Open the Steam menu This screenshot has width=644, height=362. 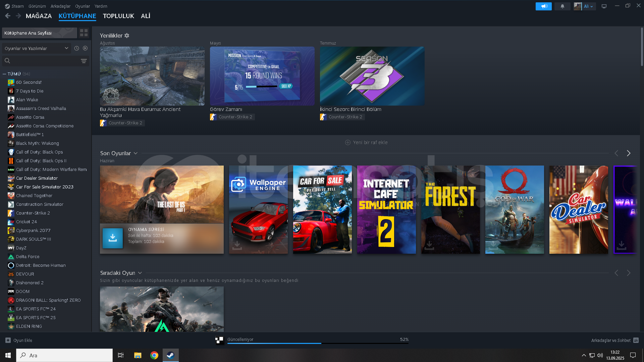pos(17,6)
